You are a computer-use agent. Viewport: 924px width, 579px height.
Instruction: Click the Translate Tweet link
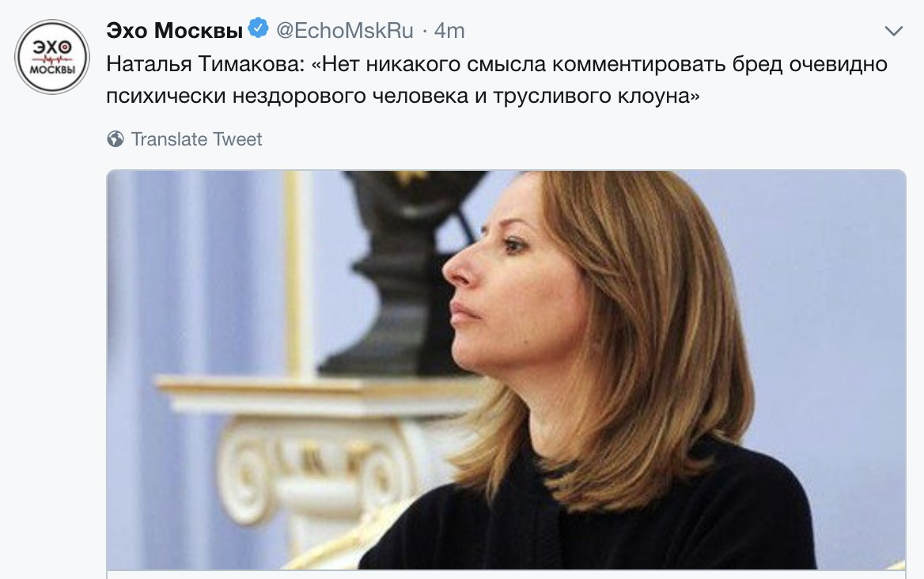tap(196, 139)
